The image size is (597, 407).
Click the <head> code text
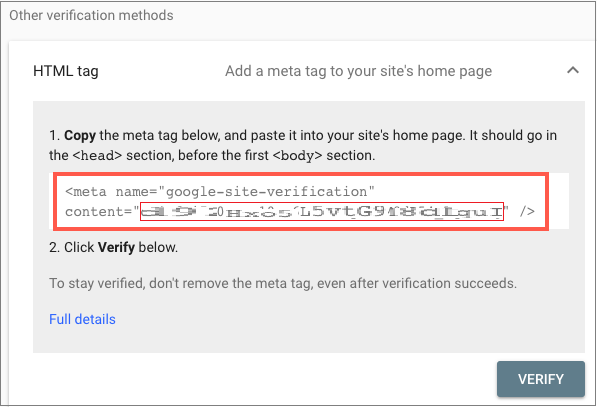coord(97,156)
